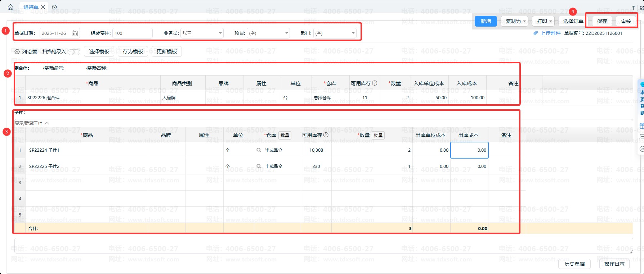
Task: Close the 组装单 tab
Action: (43, 7)
